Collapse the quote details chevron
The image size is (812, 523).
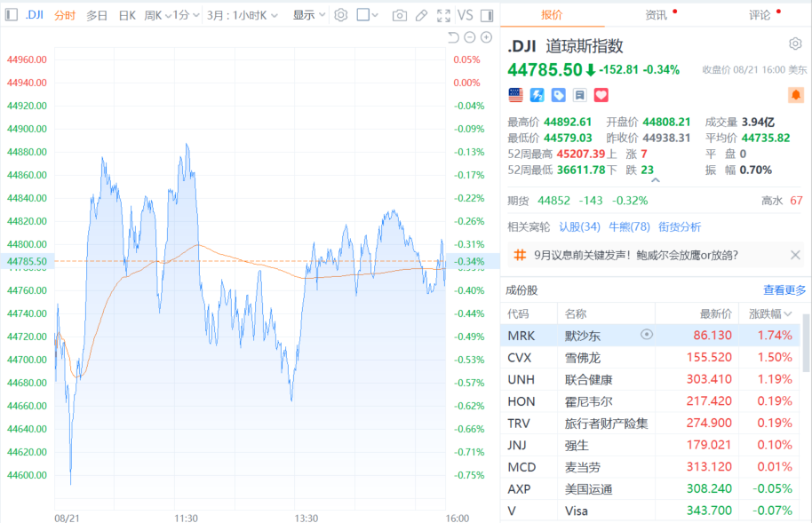pos(655,180)
